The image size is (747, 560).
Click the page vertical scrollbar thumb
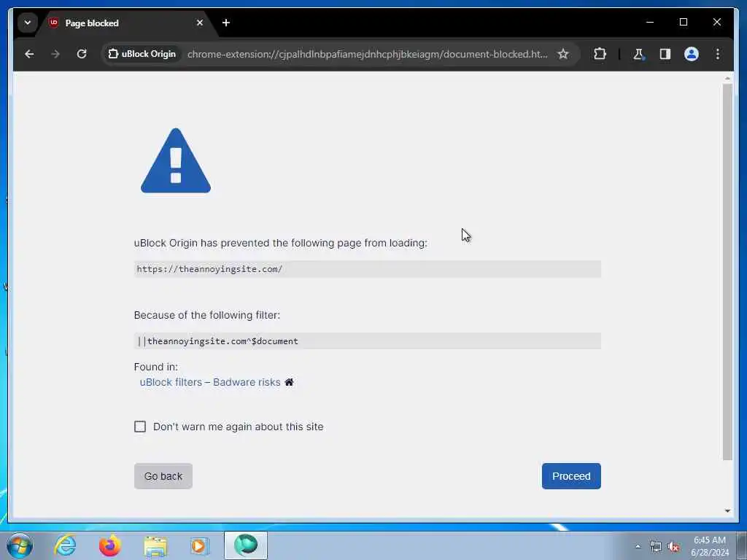click(x=727, y=272)
